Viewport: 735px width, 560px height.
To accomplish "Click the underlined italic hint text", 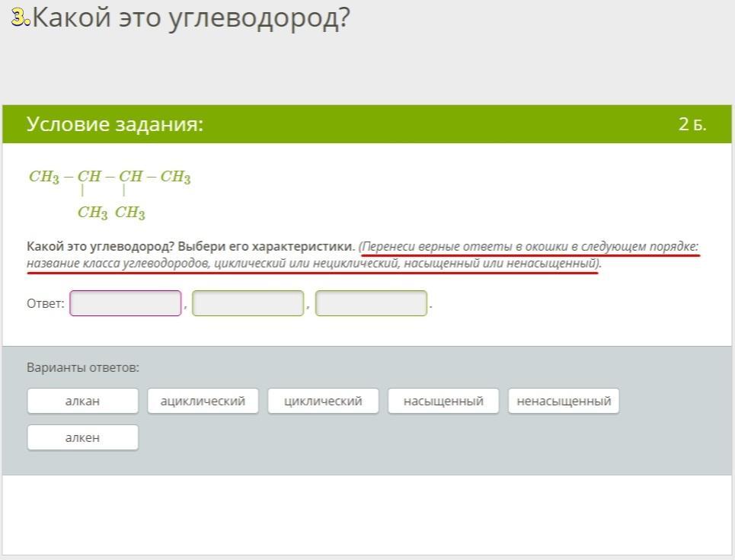I will [363, 254].
